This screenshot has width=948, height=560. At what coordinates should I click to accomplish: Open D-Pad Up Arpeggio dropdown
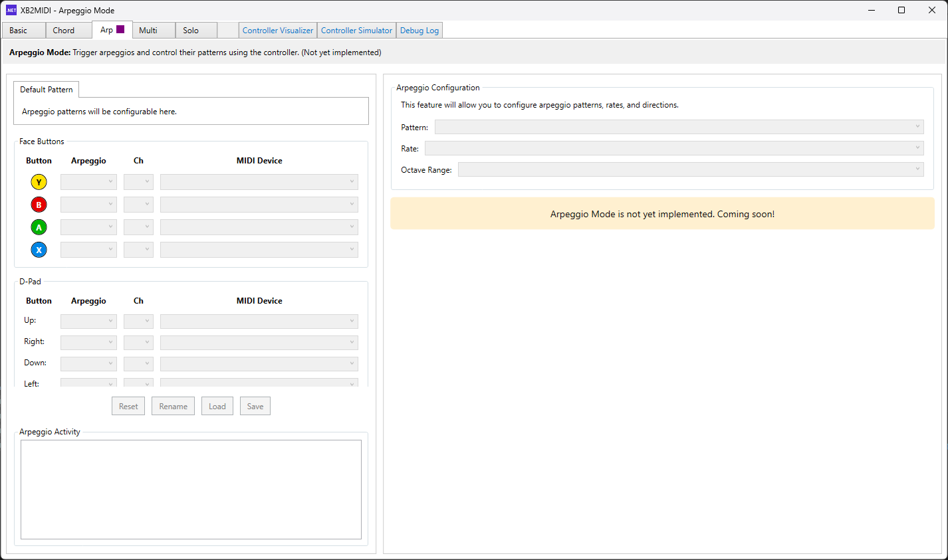(x=88, y=322)
